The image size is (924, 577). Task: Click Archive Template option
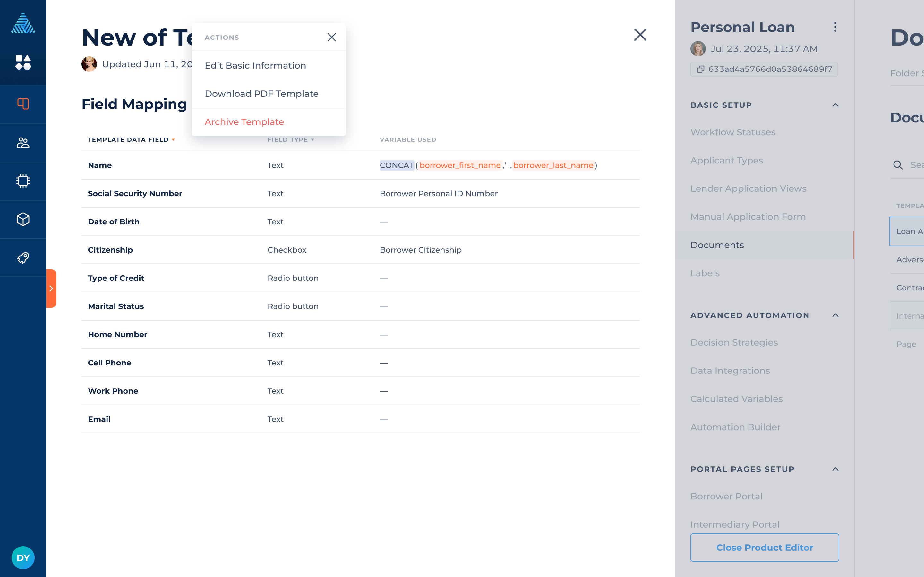click(244, 122)
